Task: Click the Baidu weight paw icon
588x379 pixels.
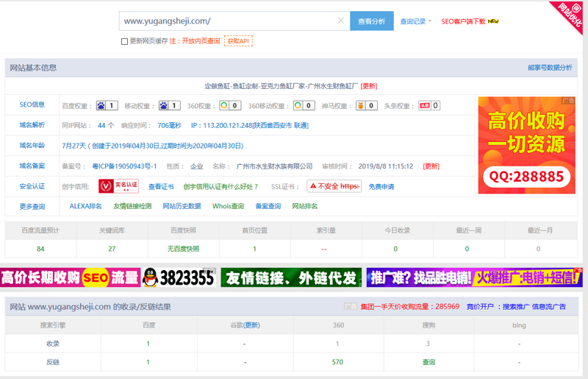Action: (x=101, y=105)
